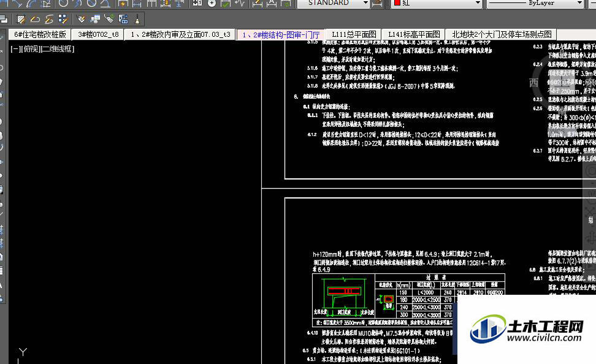Open the Data Extraction tool

[123, 19]
